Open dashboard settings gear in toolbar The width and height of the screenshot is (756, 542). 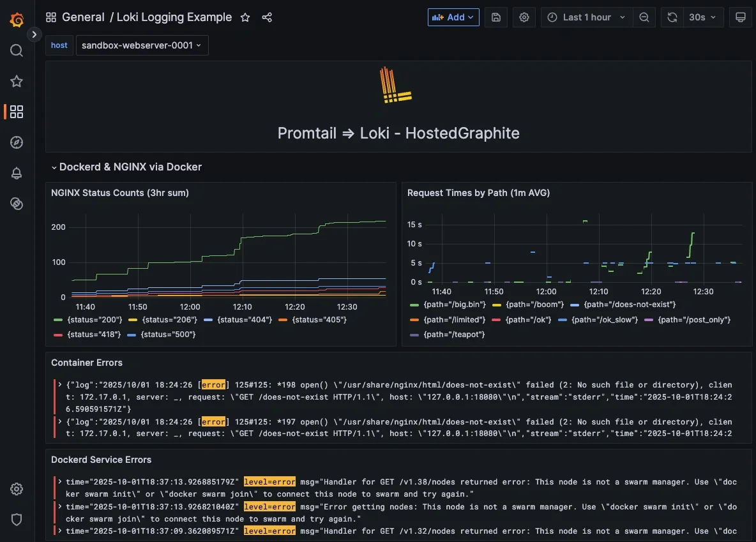tap(524, 17)
